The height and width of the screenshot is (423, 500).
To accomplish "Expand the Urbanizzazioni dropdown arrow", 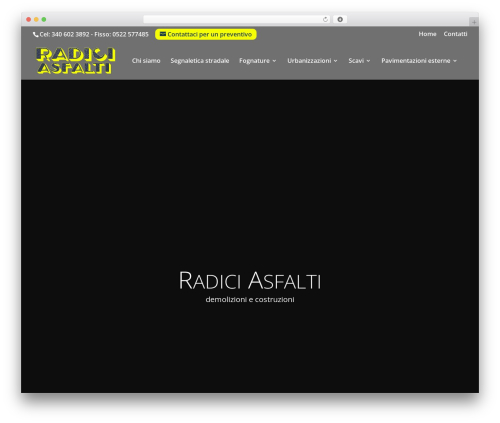I will click(336, 61).
